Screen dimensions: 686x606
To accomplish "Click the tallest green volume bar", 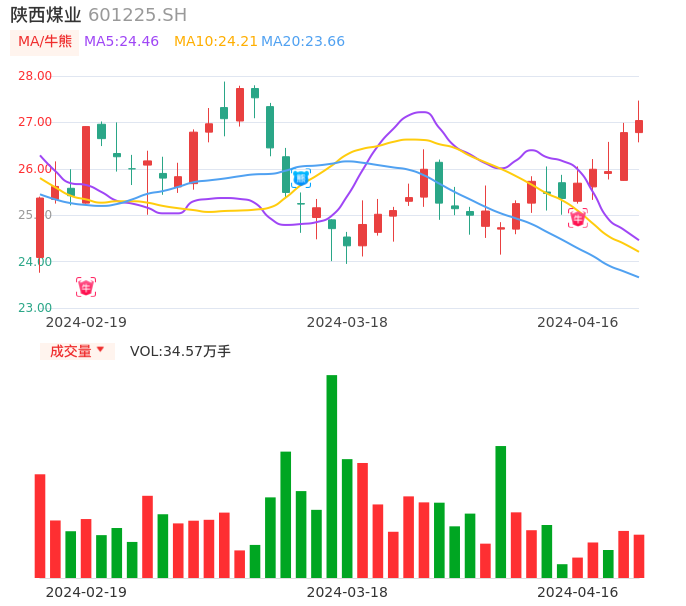I will [x=331, y=476].
